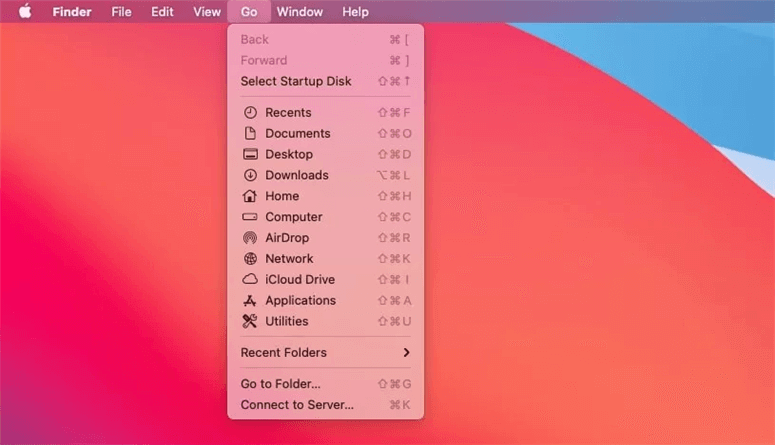The width and height of the screenshot is (775, 445).
Task: Click the Network globe icon
Action: pyautogui.click(x=250, y=259)
